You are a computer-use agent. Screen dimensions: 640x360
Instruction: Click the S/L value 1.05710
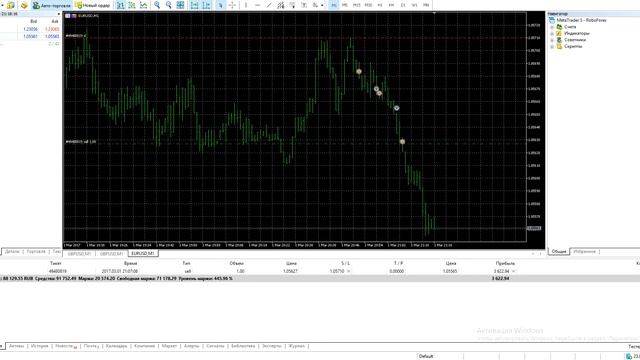coord(337,271)
